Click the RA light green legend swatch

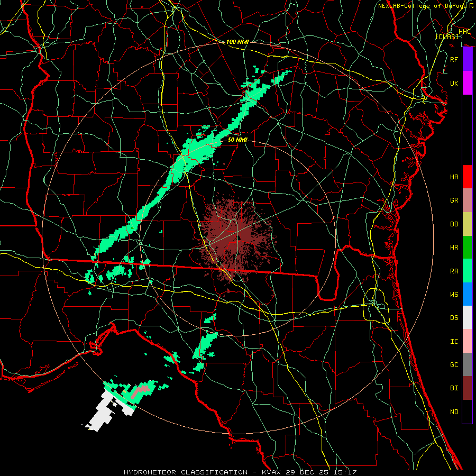[467, 271]
